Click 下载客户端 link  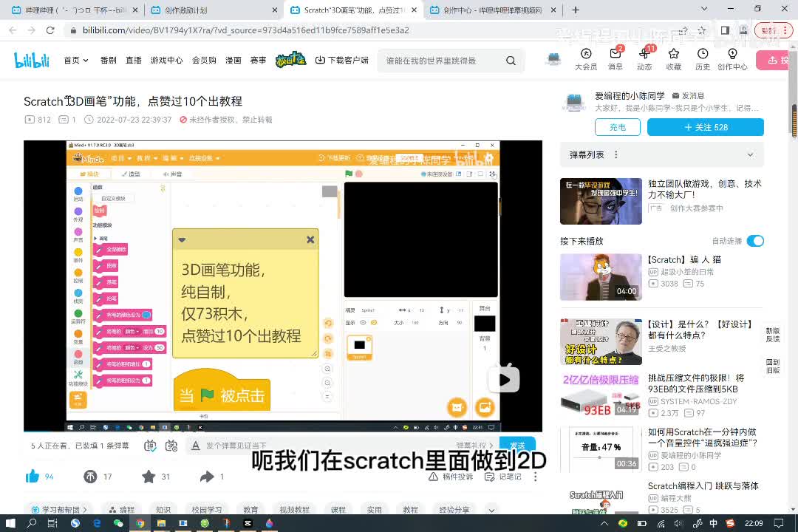[x=342, y=60]
